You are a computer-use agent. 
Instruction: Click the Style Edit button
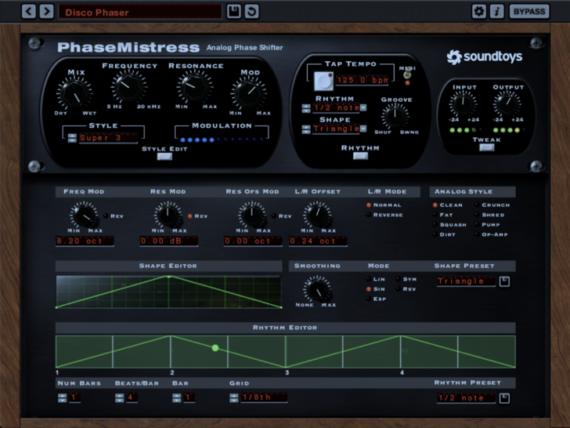click(x=164, y=156)
